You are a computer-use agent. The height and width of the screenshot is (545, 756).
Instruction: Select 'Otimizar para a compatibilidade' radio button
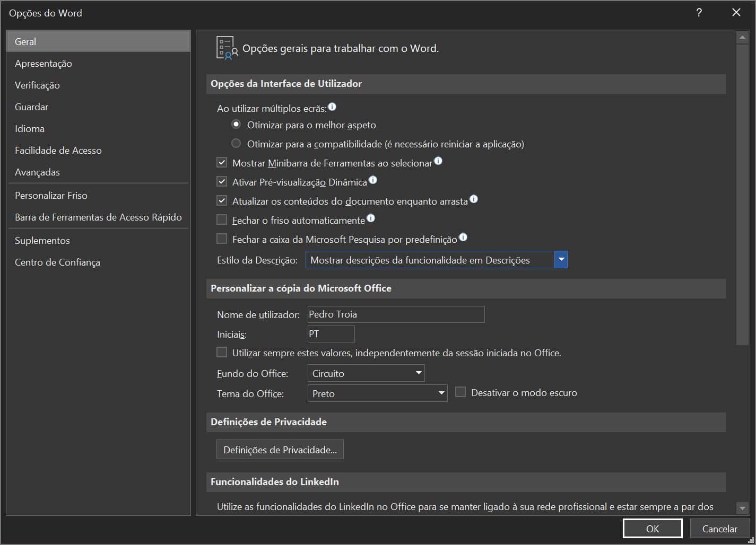tap(236, 144)
